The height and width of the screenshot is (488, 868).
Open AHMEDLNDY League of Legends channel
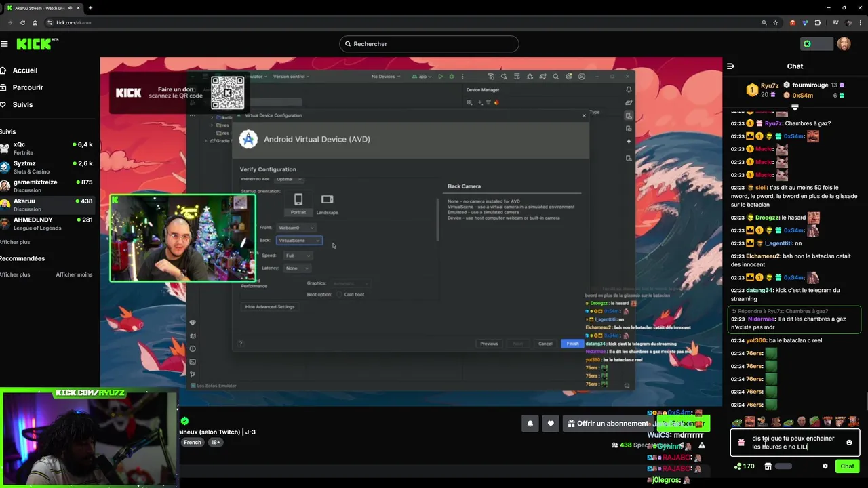(x=47, y=224)
